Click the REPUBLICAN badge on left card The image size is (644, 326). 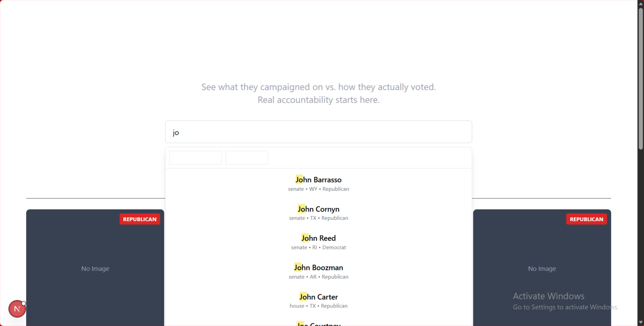click(x=139, y=219)
